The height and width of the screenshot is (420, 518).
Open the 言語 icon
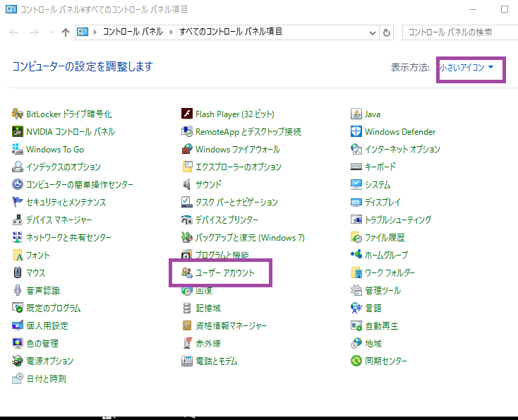pos(356,308)
